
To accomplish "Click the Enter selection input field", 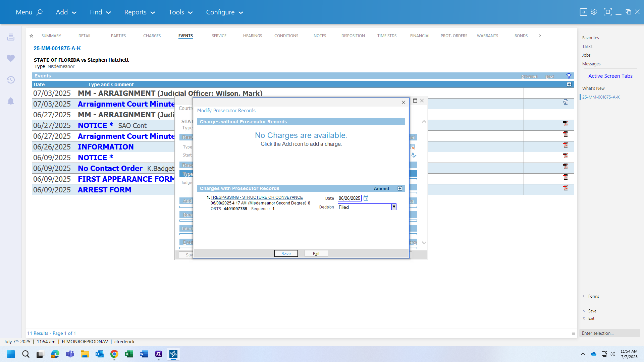I will [609, 333].
